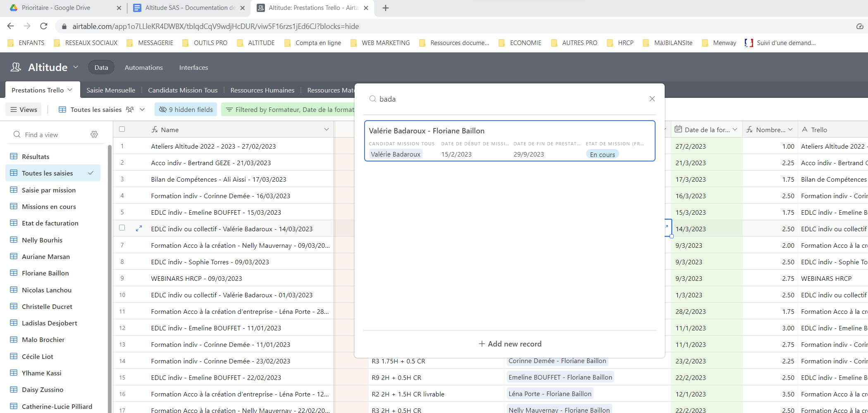Screen dimensions: 868x413
Task: Click the En cours status badge
Action: [602, 154]
